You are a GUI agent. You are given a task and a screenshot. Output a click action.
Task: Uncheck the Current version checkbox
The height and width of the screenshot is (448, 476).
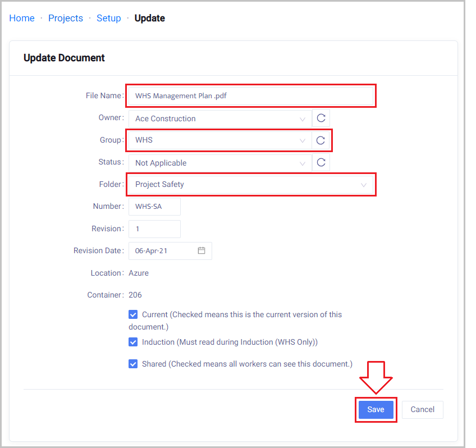133,314
